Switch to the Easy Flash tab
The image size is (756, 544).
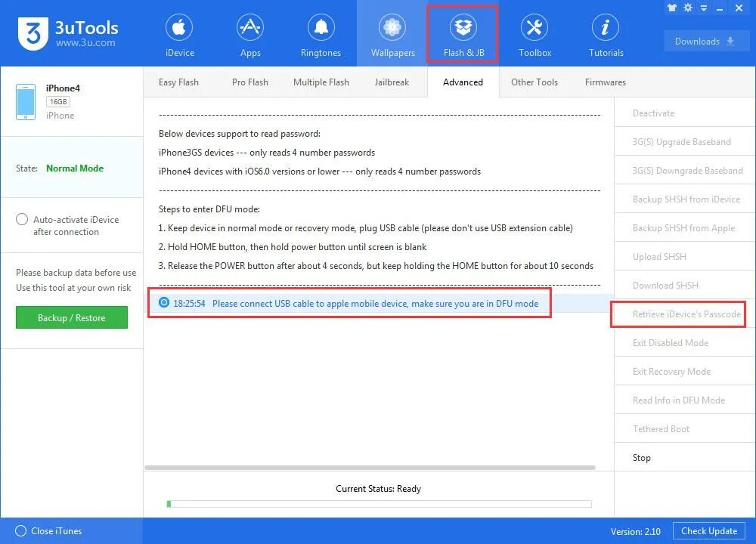178,82
